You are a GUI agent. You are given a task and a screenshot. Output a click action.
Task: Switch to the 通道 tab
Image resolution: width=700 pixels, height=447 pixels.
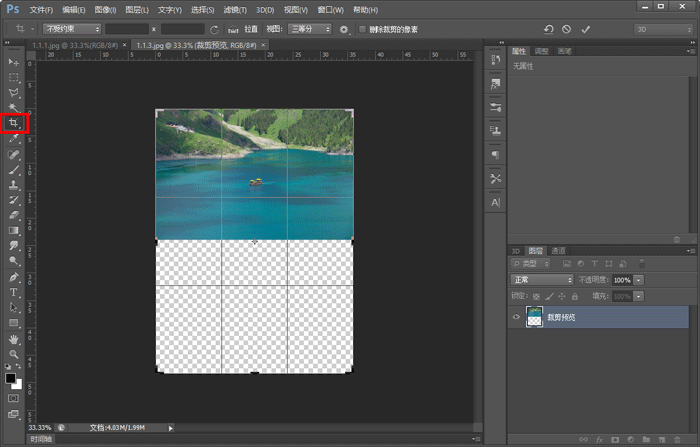558,251
